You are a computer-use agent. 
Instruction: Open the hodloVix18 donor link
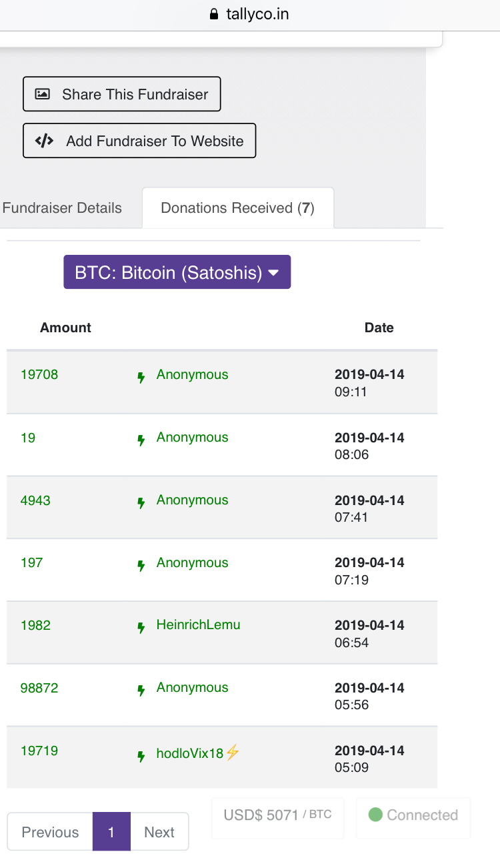189,754
